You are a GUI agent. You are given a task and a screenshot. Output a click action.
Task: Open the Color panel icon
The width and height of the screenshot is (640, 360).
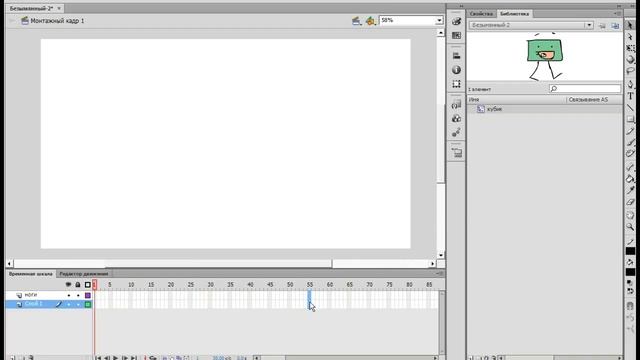tap(456, 22)
